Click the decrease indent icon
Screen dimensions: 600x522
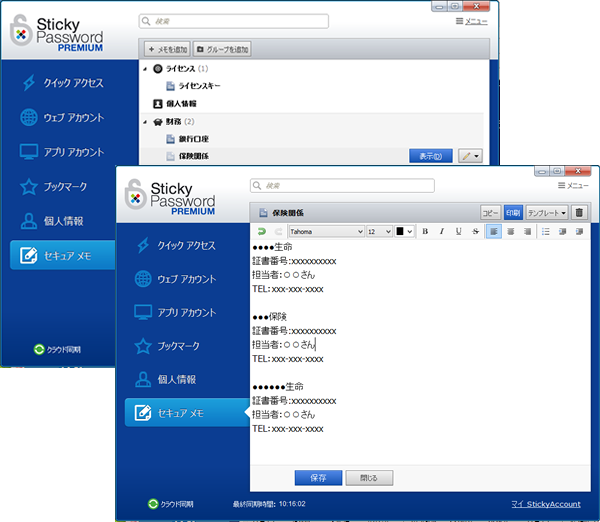tap(562, 232)
